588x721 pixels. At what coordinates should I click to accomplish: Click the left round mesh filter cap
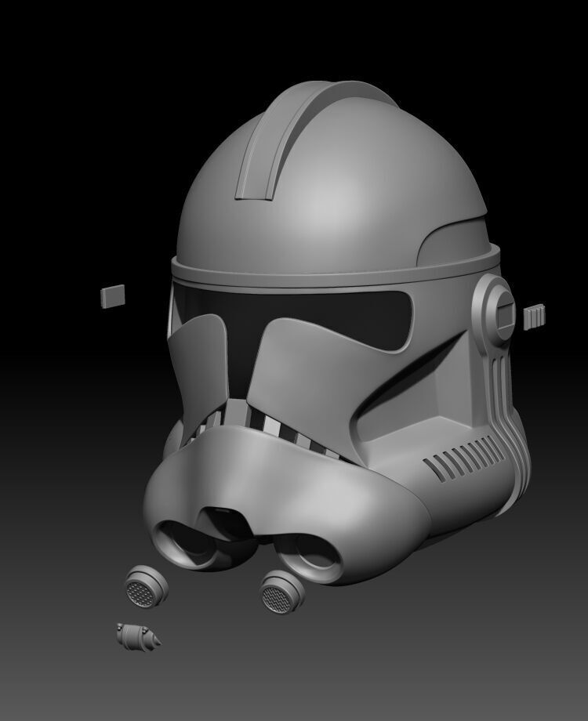tap(147, 587)
